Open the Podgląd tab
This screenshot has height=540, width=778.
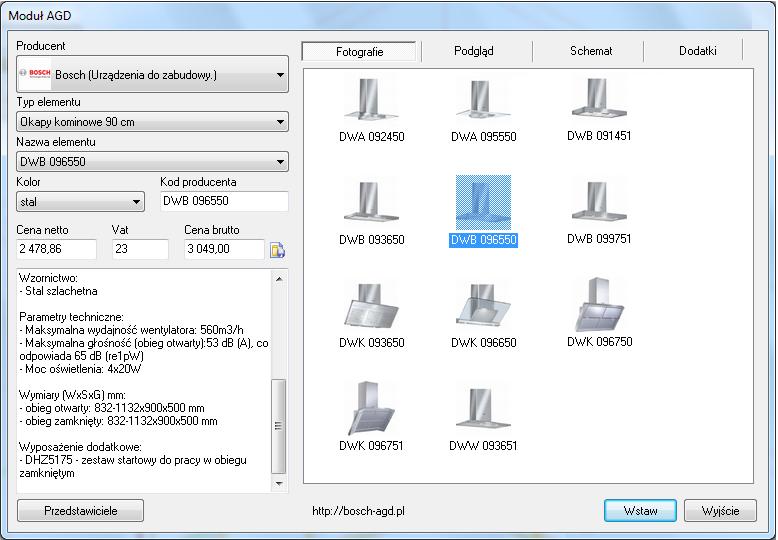click(x=474, y=51)
